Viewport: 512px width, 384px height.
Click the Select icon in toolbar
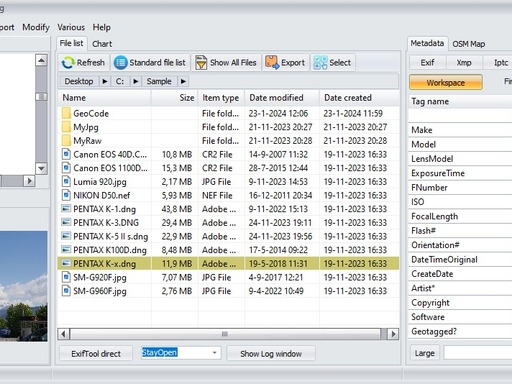tap(320, 62)
